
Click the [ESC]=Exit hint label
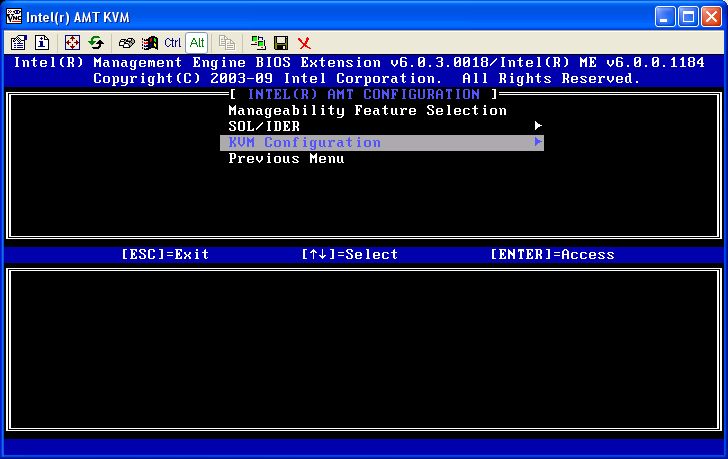165,254
